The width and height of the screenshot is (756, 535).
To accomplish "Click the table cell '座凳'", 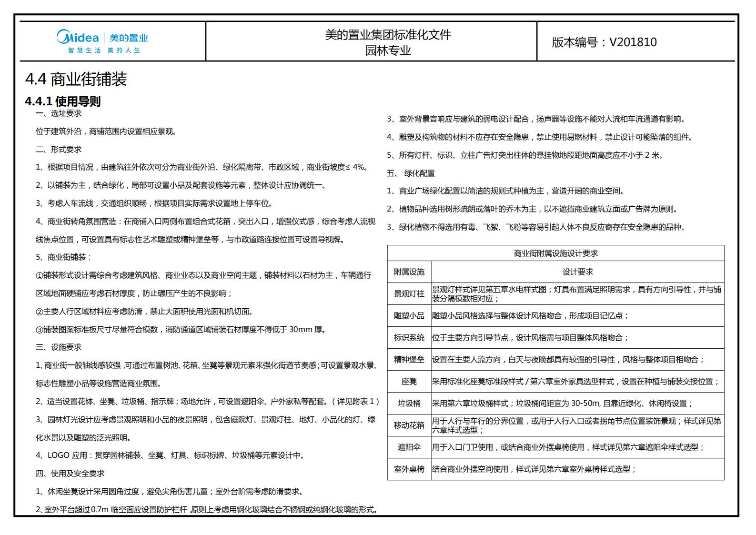I will tap(409, 382).
